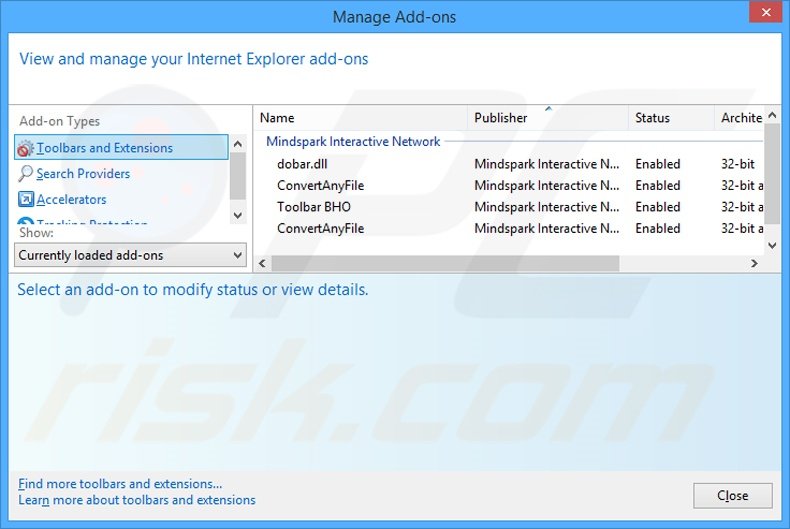
Task: Sort add-ons by Publisher column
Action: tap(548, 118)
